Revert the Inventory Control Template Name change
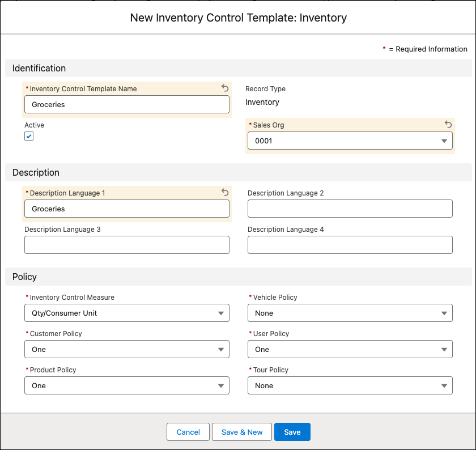The image size is (476, 450). 225,88
